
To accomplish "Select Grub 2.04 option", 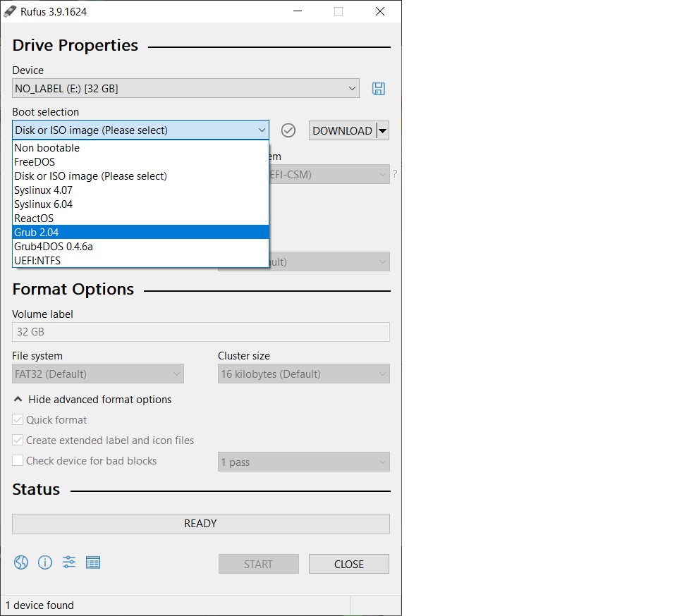I will (x=140, y=232).
